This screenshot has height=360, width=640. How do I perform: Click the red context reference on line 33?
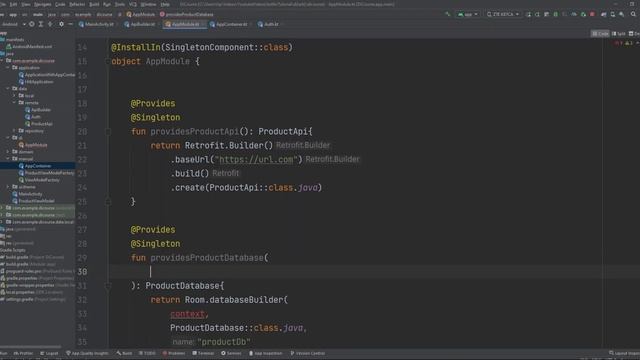[187, 314]
